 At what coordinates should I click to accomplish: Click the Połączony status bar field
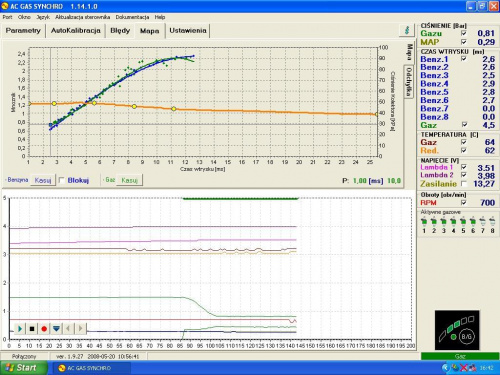24,356
